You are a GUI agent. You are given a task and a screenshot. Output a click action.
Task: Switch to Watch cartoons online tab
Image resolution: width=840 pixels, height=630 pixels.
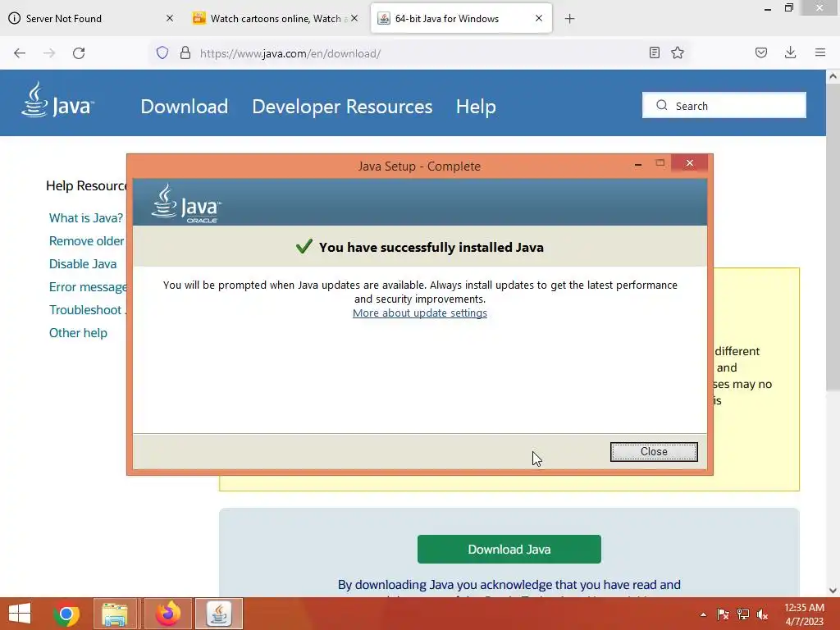276,18
